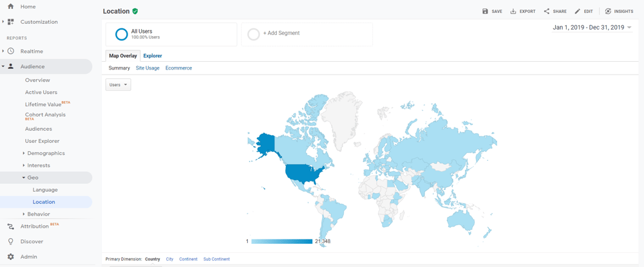
Task: Click the Export download icon
Action: (513, 12)
